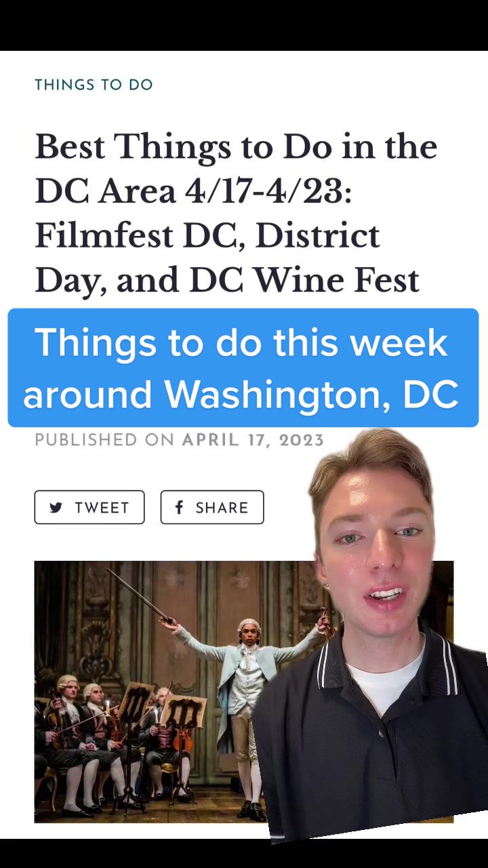
Task: Tap the black bar above the article
Action: (244, 25)
